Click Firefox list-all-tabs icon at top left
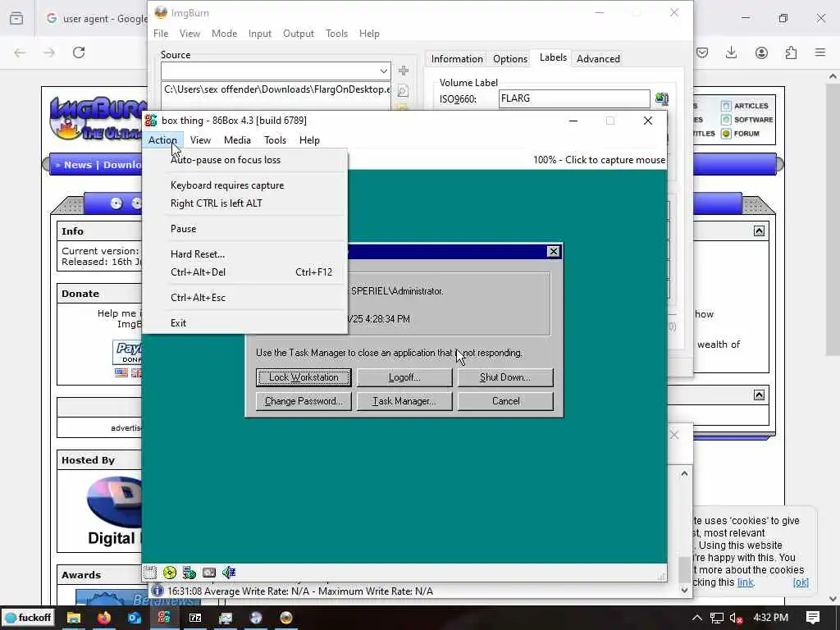Viewport: 840px width, 630px height. coord(16,18)
